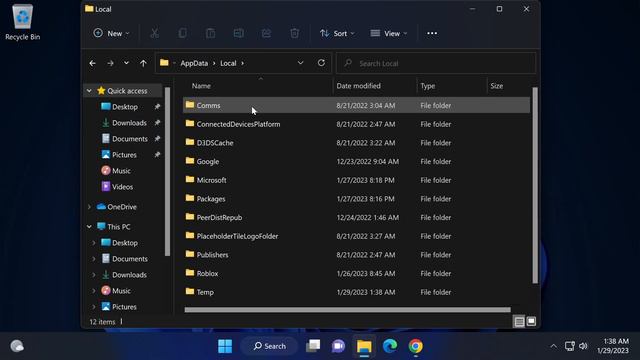The image size is (640, 360).
Task: Select the PeerDistRepub folder
Action: tap(356, 218)
